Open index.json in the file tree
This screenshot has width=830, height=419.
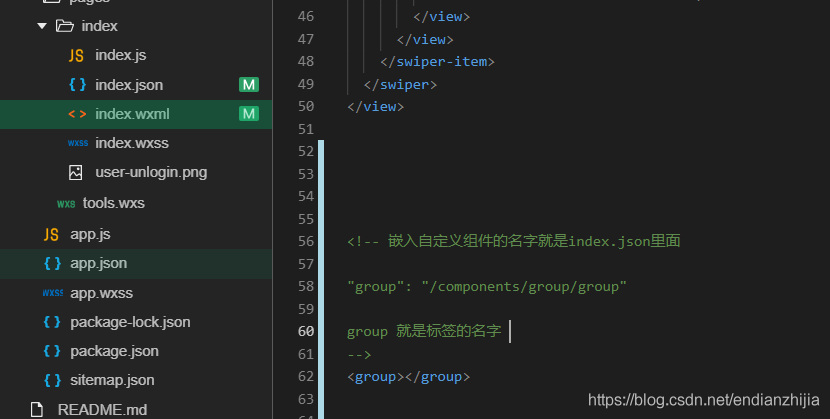pyautogui.click(x=129, y=85)
